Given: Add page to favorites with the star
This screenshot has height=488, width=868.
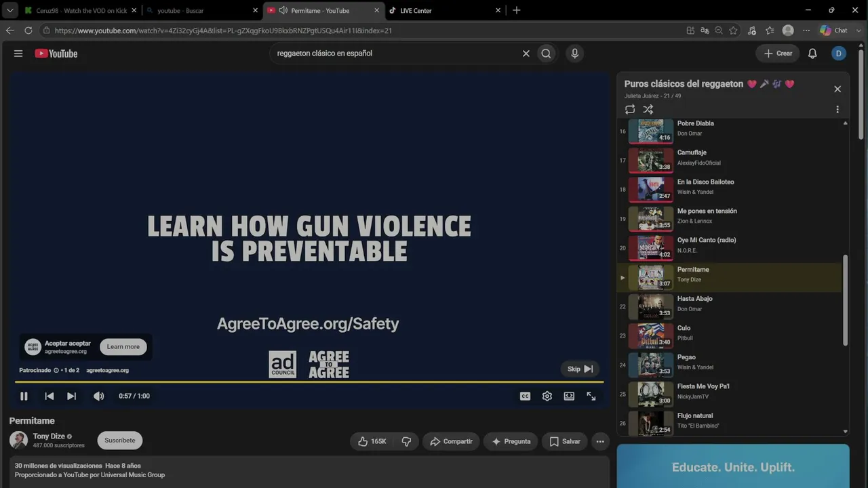Looking at the screenshot, I should coord(733,30).
